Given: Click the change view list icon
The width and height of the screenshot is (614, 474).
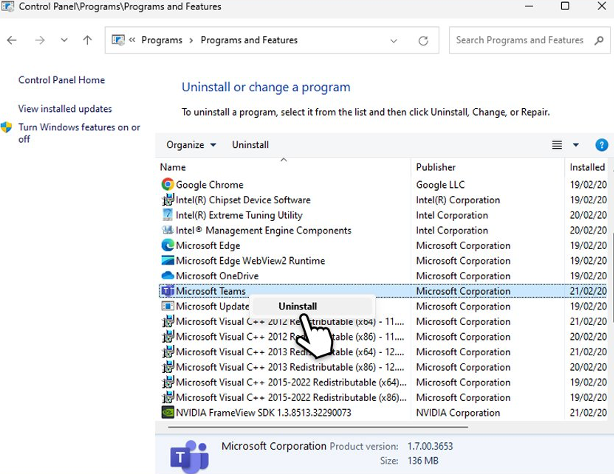Looking at the screenshot, I should (x=557, y=145).
